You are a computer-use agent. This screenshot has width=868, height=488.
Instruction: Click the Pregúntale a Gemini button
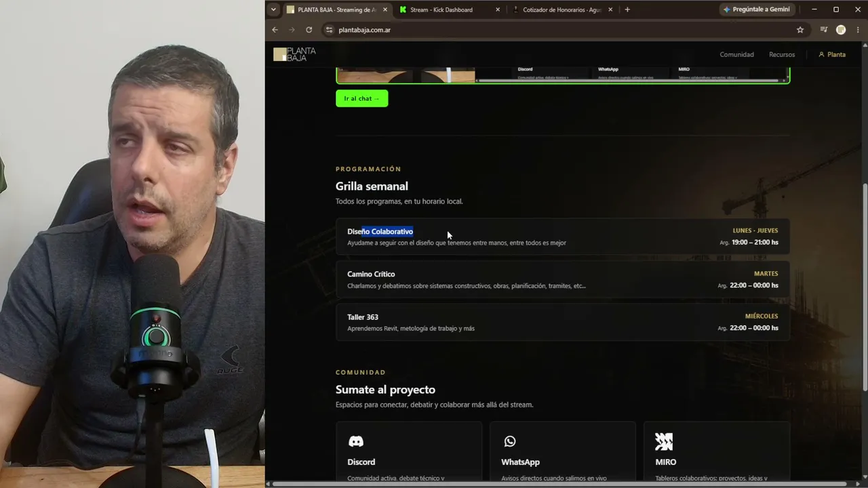(756, 9)
